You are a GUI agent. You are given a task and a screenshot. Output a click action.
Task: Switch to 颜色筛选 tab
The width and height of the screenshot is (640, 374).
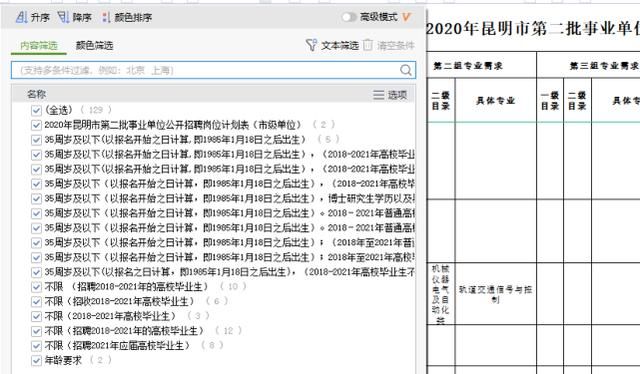click(94, 46)
